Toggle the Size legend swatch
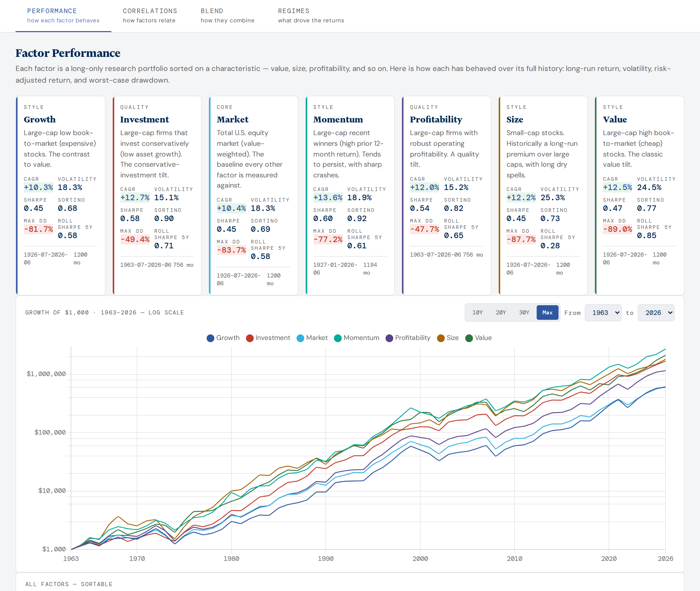 [x=441, y=338]
